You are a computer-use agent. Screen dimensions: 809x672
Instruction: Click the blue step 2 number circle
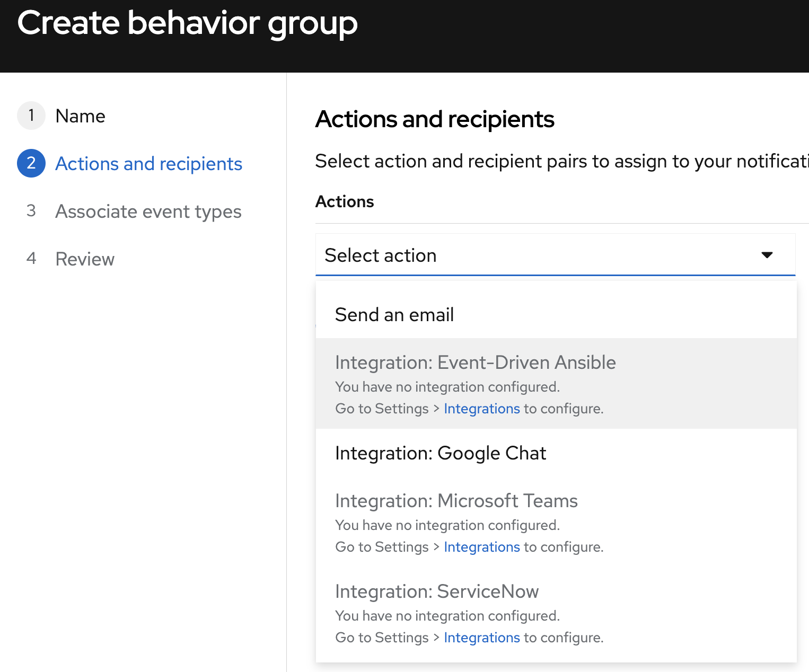coord(31,163)
